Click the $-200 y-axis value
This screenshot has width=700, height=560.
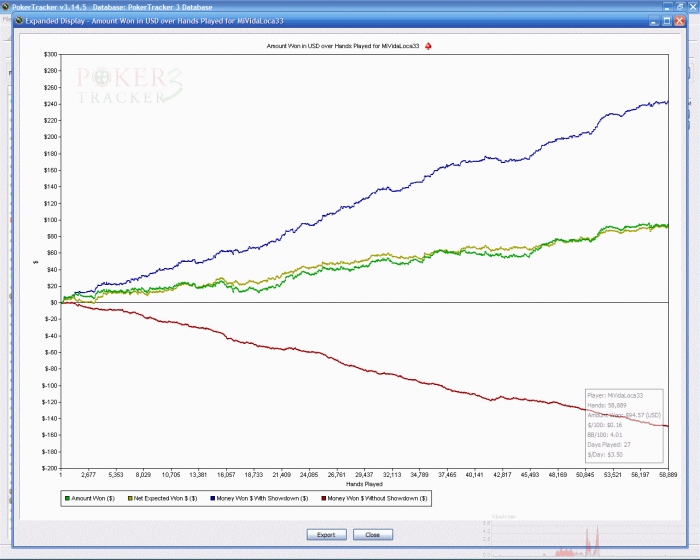coord(50,468)
